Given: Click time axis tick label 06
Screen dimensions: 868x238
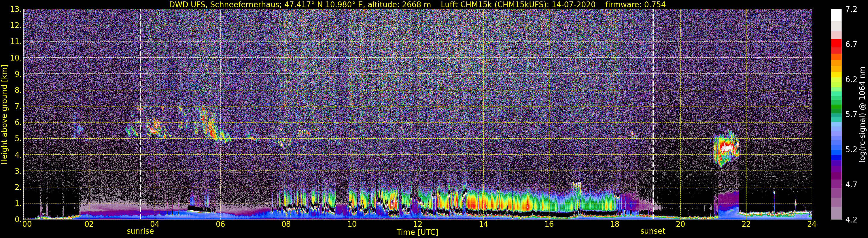Looking at the screenshot, I should point(220,224).
